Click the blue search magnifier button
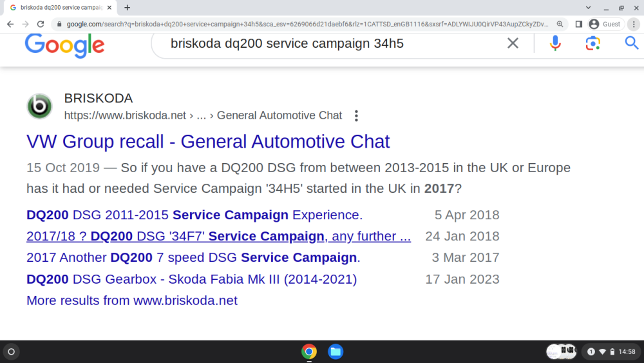The width and height of the screenshot is (644, 363). [x=632, y=43]
